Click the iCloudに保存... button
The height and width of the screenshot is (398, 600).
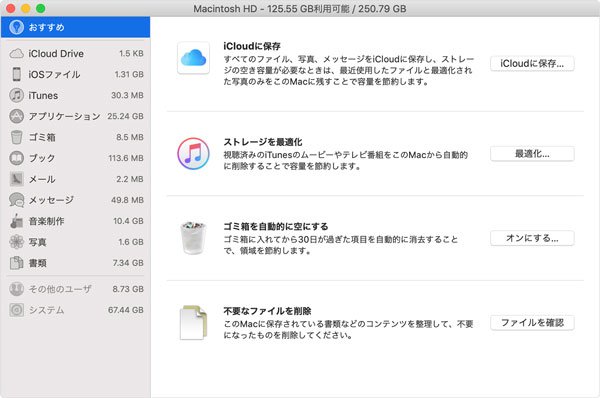point(532,64)
